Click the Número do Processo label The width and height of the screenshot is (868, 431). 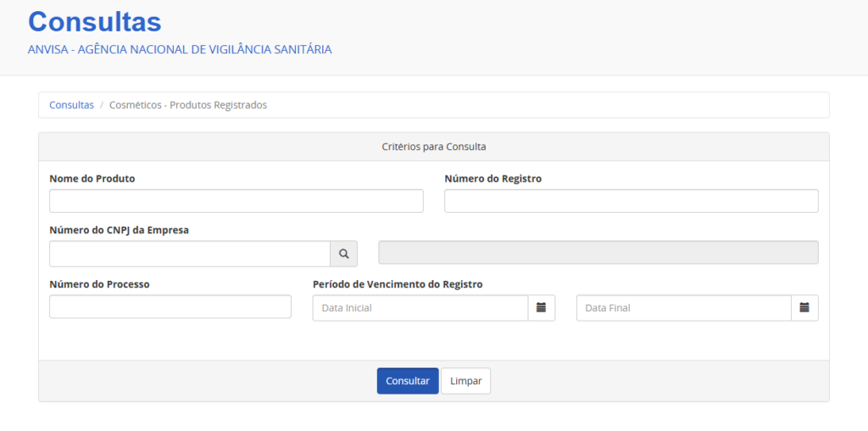tap(99, 284)
